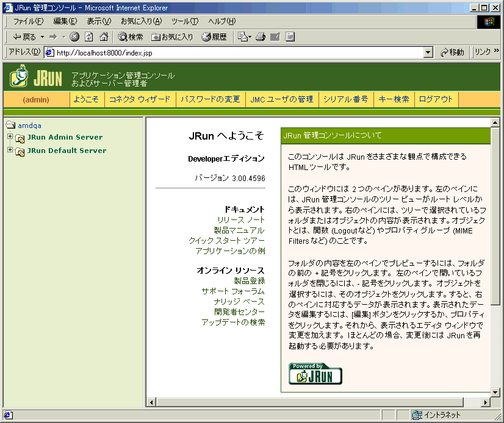The image size is (504, 423).
Task: Open the History (履歴) toolbar button
Action: pyautogui.click(x=214, y=37)
